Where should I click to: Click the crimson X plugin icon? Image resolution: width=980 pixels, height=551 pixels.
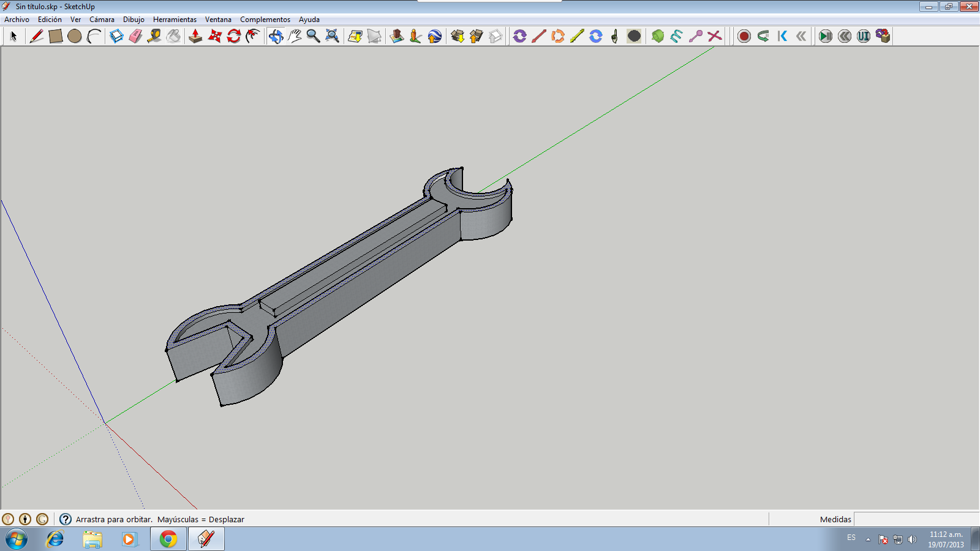point(715,36)
